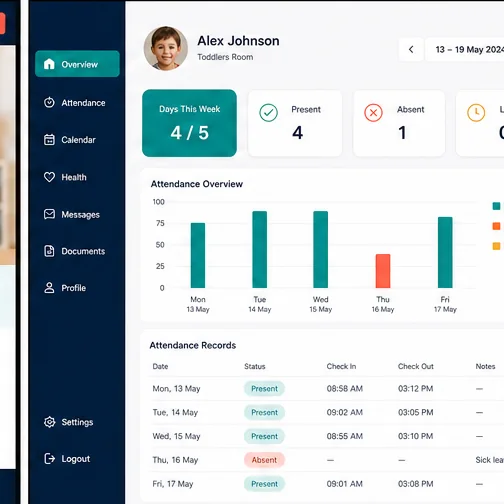Click Logout in the sidebar
Screen dimensions: 504x504
tap(67, 459)
